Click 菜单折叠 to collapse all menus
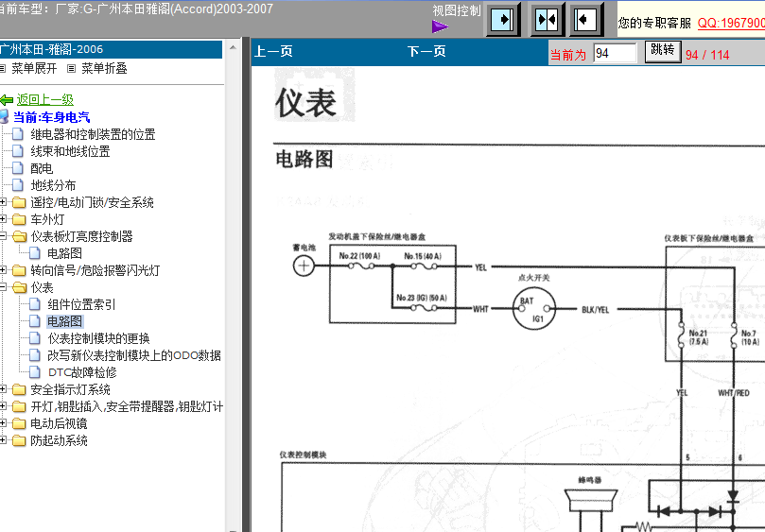 [x=104, y=69]
